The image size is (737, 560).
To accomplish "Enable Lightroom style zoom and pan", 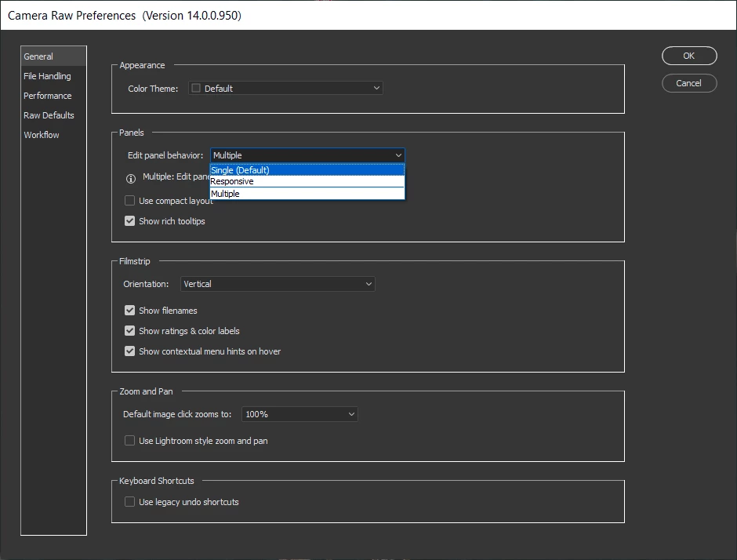I will pyautogui.click(x=129, y=441).
